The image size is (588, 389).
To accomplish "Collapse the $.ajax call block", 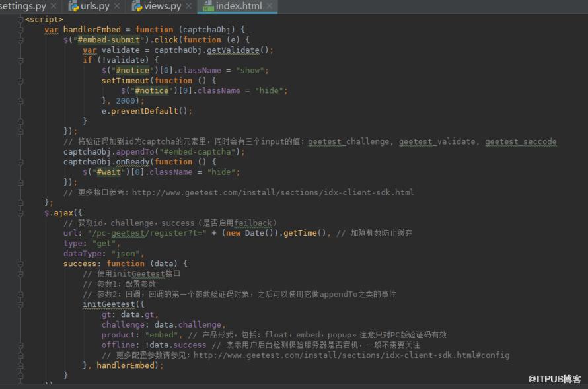I will (20, 213).
